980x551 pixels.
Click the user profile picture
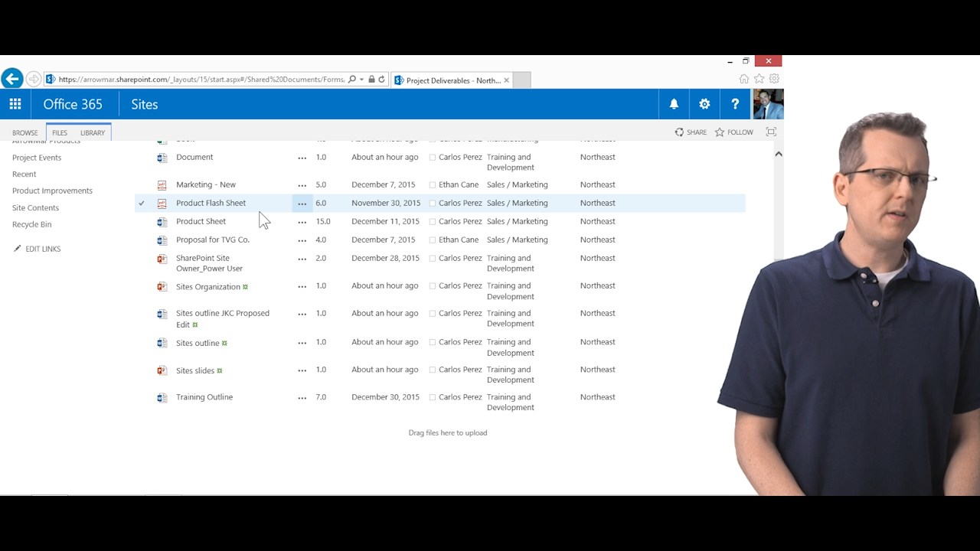[x=768, y=104]
